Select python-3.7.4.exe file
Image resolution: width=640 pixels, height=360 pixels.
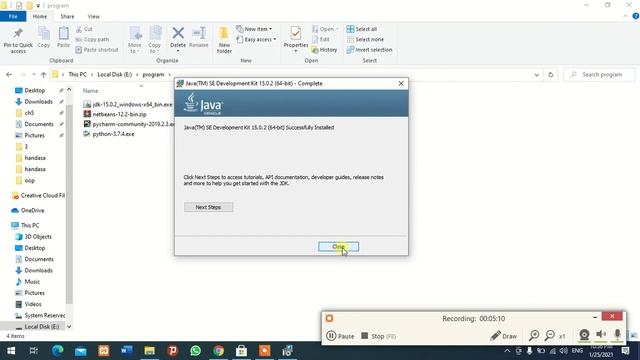tap(109, 134)
